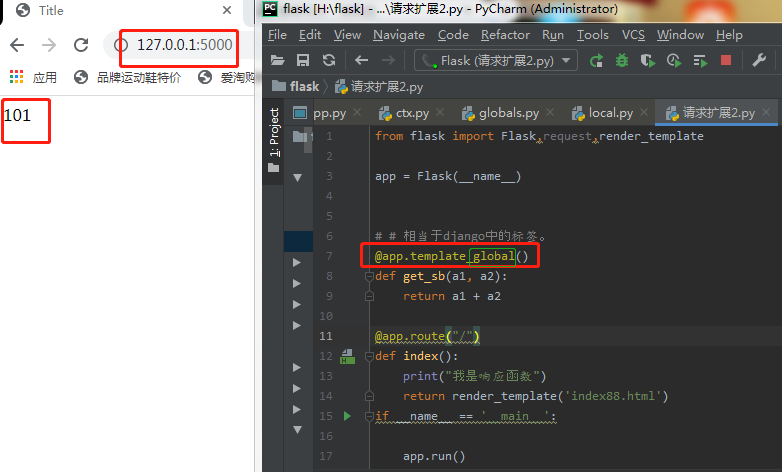Close the local.py editor tab
Viewport: 782px width, 472px height.
[644, 113]
